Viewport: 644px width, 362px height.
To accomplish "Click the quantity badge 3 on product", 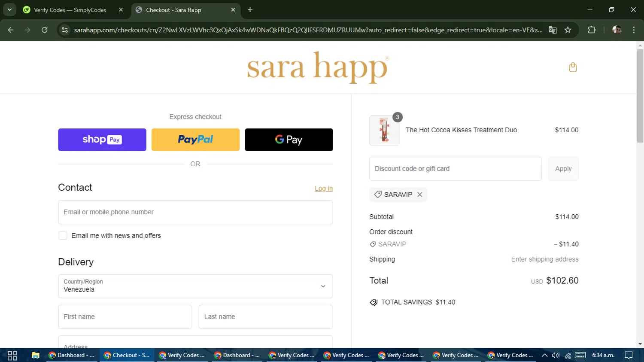I will click(398, 117).
